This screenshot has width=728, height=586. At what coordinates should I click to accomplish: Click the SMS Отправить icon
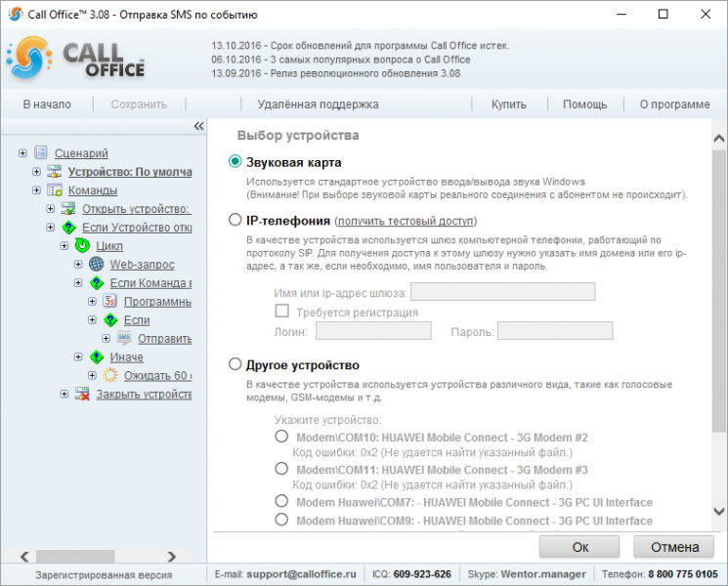click(124, 338)
